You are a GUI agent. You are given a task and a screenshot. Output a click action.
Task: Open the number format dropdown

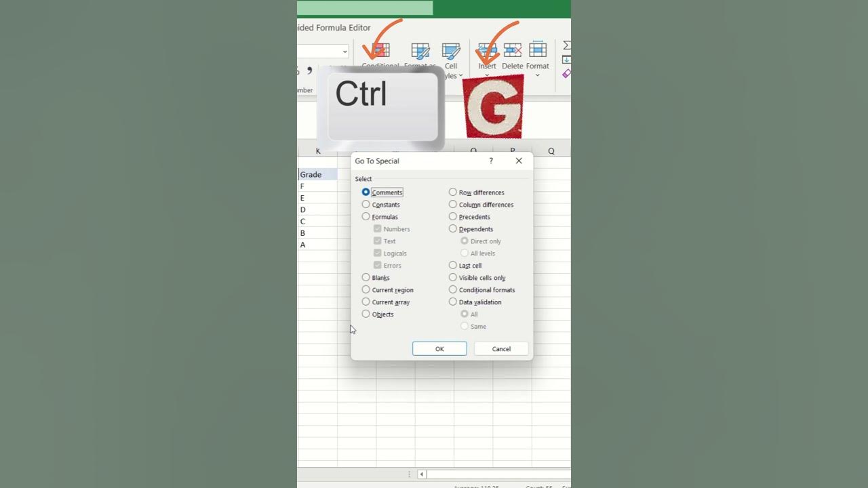click(x=344, y=52)
